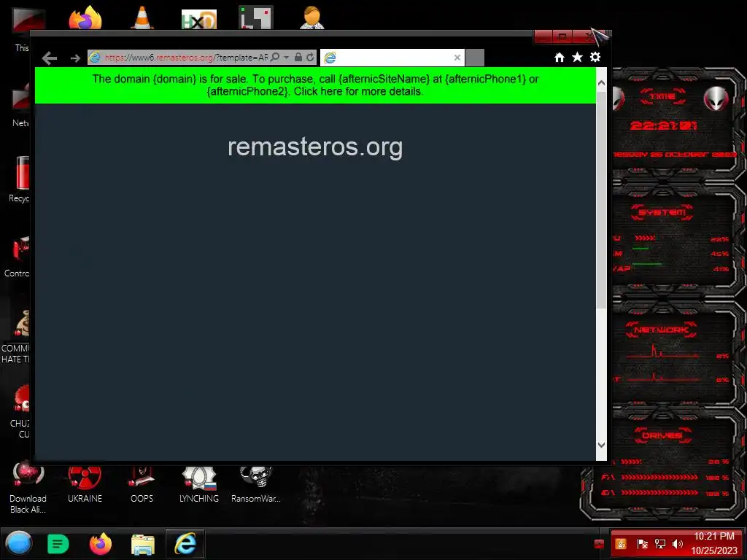The height and width of the screenshot is (560, 747).
Task: Click the DRIVES header on the gadget
Action: 662,435
